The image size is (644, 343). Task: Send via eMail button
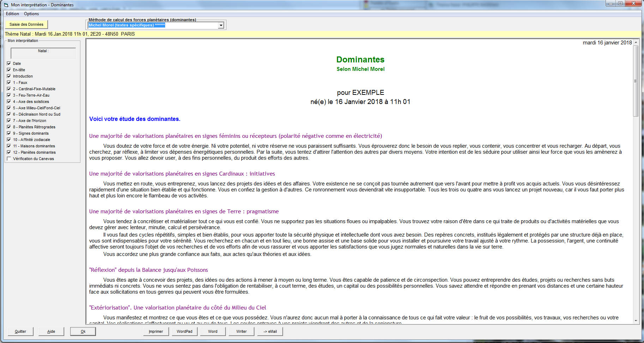(x=270, y=331)
